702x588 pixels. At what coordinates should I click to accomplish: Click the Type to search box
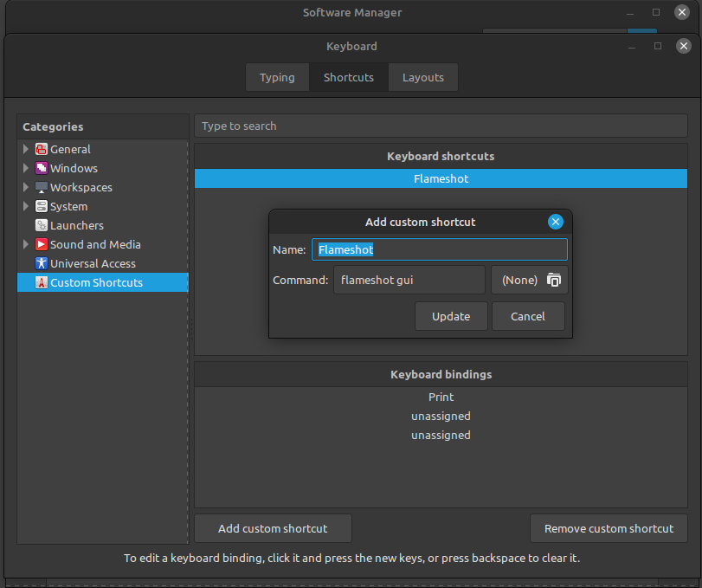click(441, 126)
